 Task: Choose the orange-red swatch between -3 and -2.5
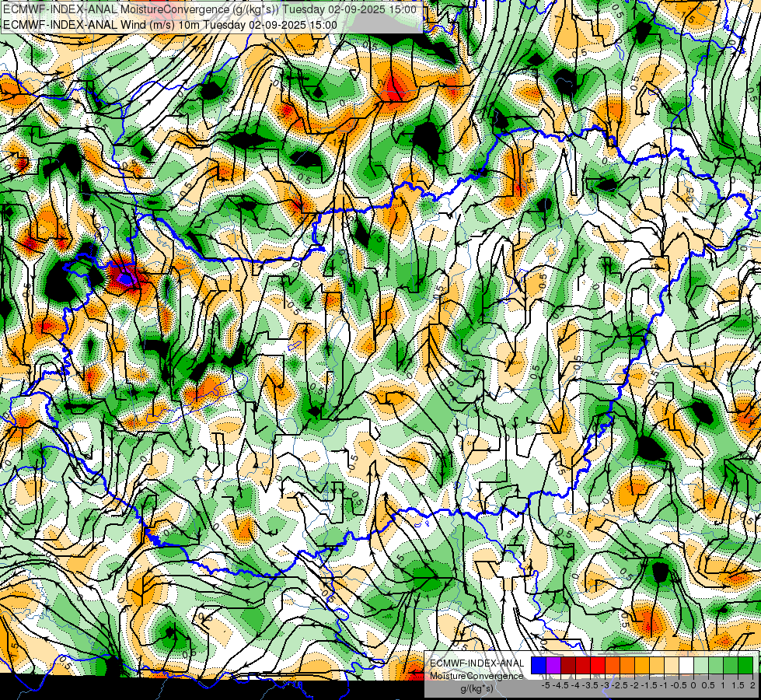[x=613, y=666]
